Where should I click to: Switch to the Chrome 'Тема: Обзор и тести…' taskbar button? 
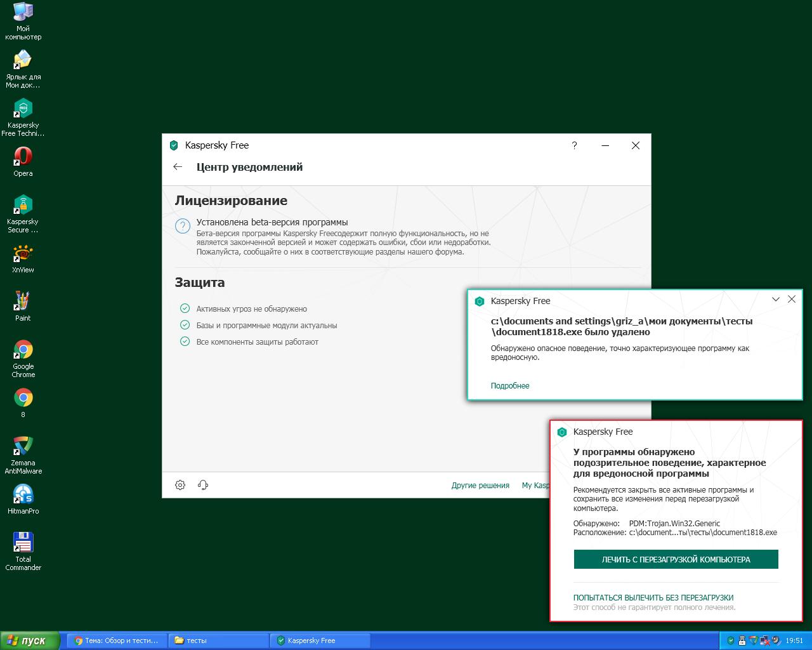point(117,640)
